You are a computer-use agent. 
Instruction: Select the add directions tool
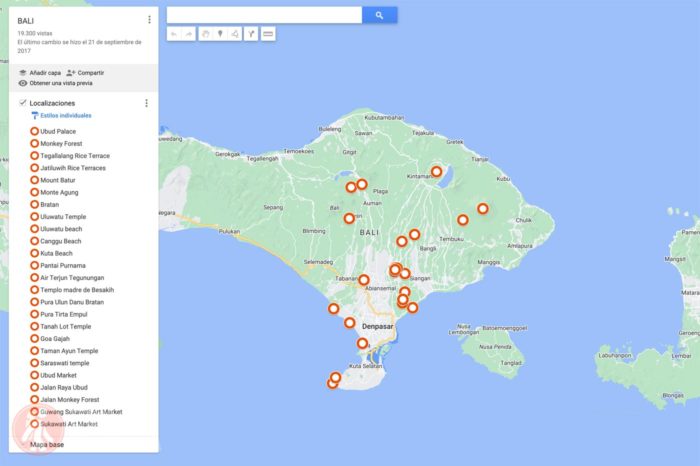click(251, 34)
